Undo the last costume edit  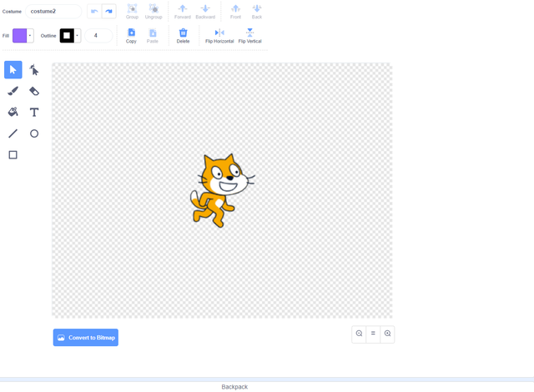(94, 11)
